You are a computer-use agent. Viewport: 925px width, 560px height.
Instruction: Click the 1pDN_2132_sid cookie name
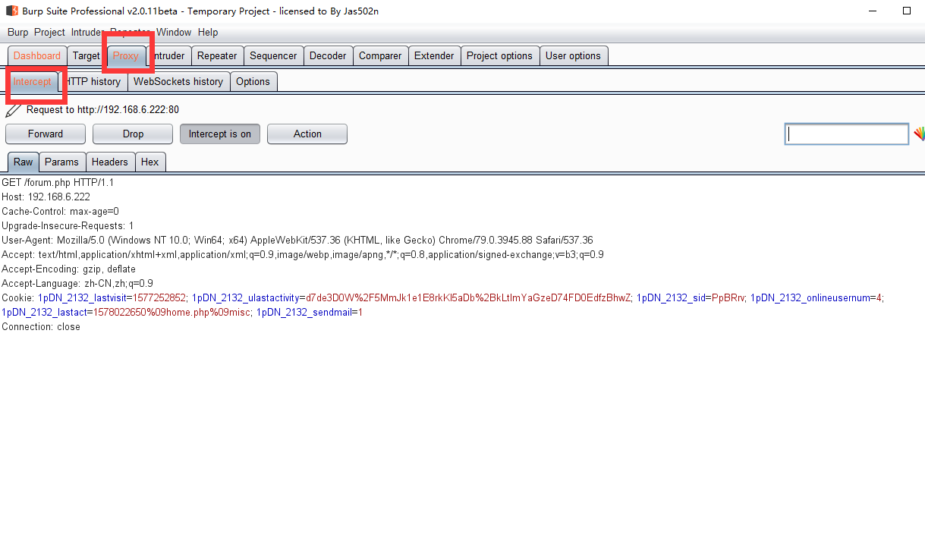coord(669,298)
